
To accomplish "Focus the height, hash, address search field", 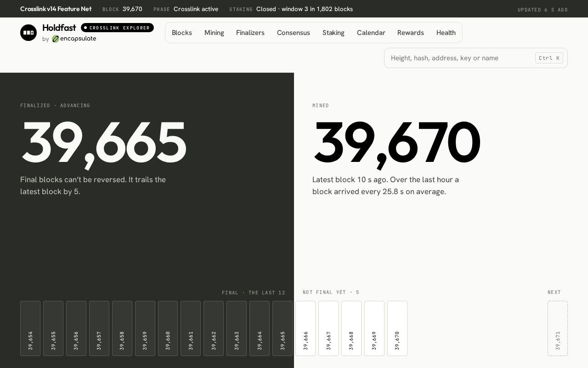I will (x=476, y=58).
